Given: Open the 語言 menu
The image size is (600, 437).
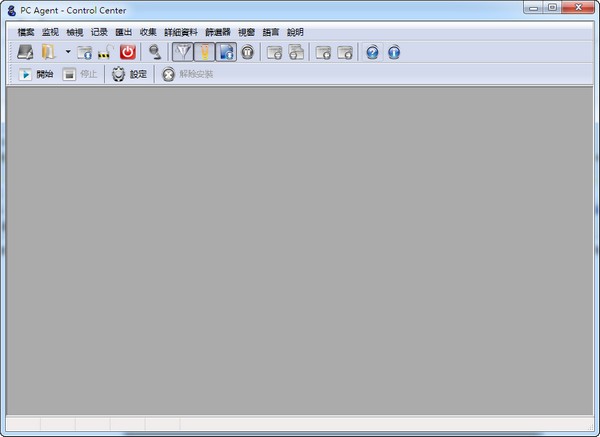Looking at the screenshot, I should 271,32.
